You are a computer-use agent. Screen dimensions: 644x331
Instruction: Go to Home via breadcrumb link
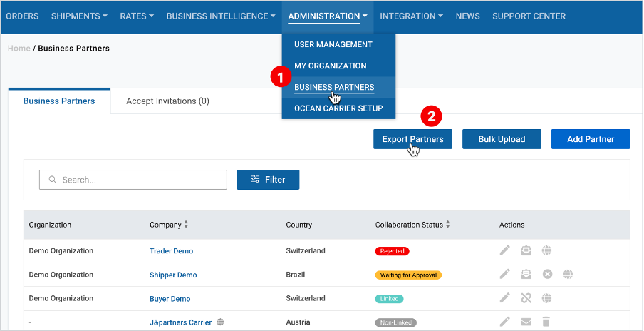19,48
